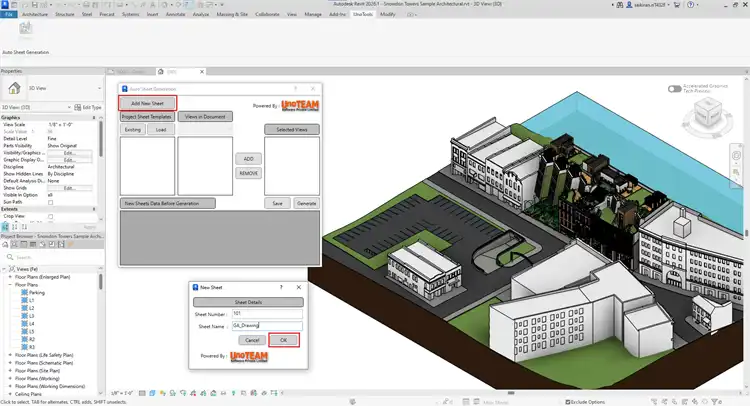
Task: Click the Parking floor plan view icon
Action: 24,293
